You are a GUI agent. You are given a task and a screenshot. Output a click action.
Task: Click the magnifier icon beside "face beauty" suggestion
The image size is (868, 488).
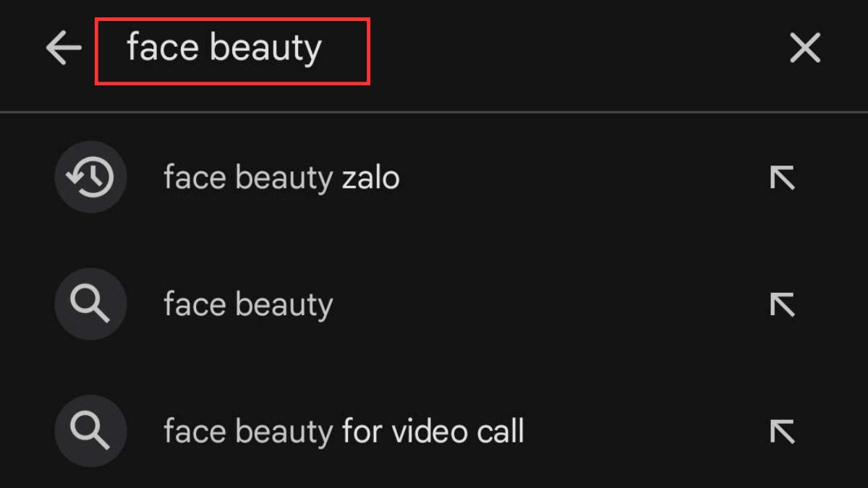[90, 304]
